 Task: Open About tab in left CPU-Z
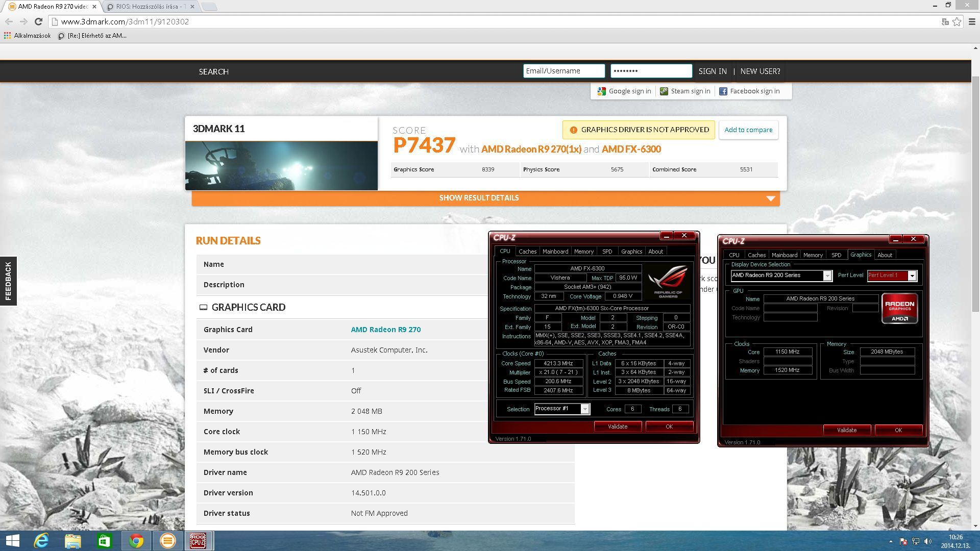click(x=656, y=252)
